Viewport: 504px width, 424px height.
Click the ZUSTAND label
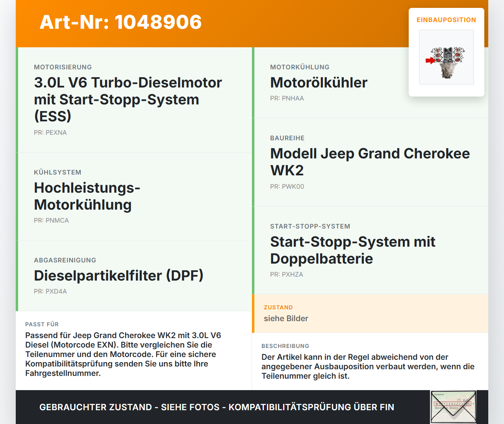[278, 307]
